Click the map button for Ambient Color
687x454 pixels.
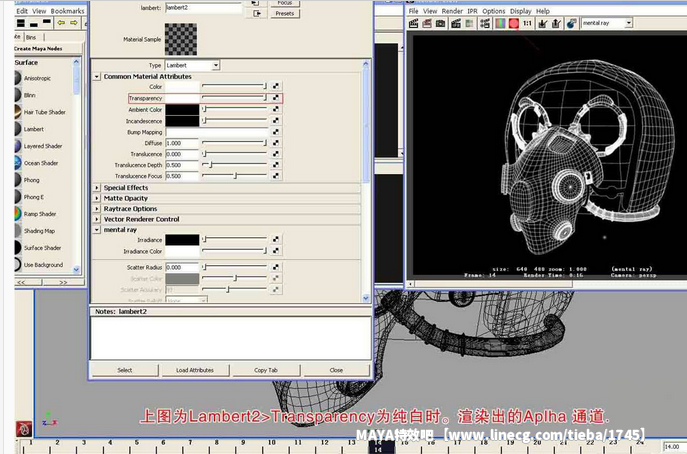(276, 109)
